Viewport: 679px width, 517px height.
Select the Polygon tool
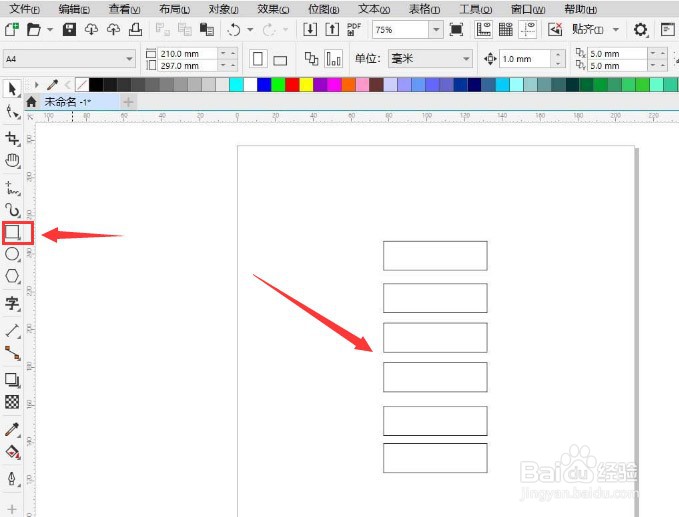(12, 276)
